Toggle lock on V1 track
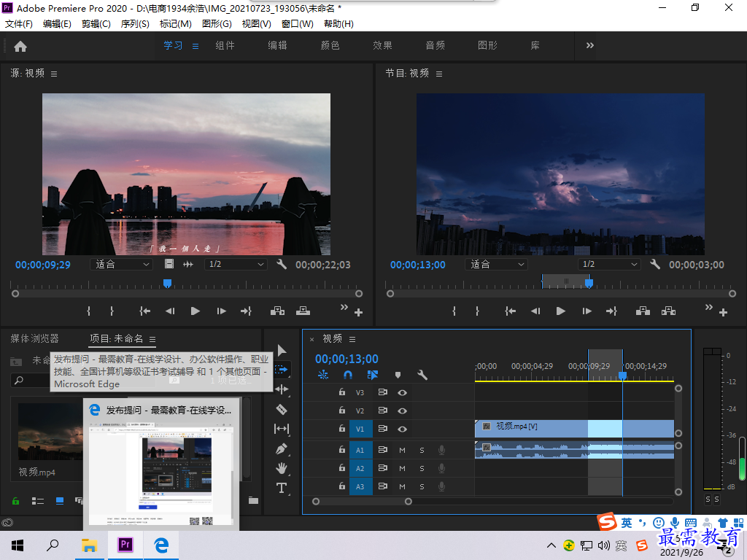Viewport: 747px width, 560px height. (x=341, y=429)
